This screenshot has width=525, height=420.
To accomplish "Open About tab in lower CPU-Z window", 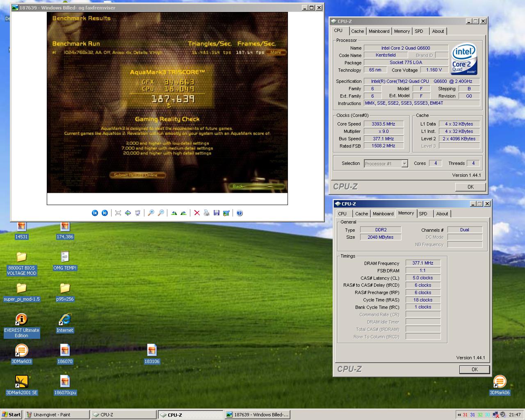I will coord(442,214).
